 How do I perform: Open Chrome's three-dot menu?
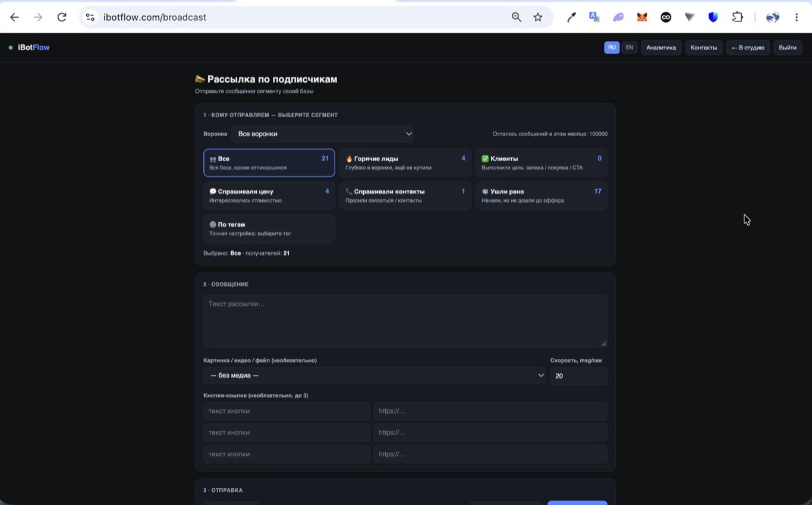pyautogui.click(x=797, y=17)
